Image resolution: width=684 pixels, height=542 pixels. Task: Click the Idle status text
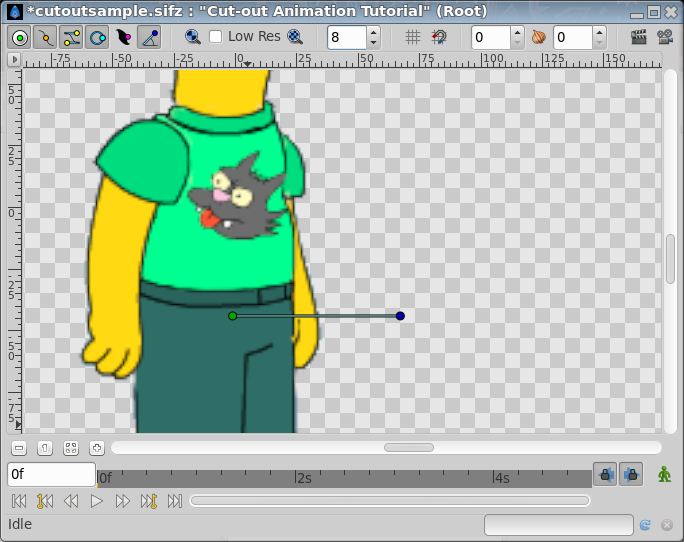[20, 524]
